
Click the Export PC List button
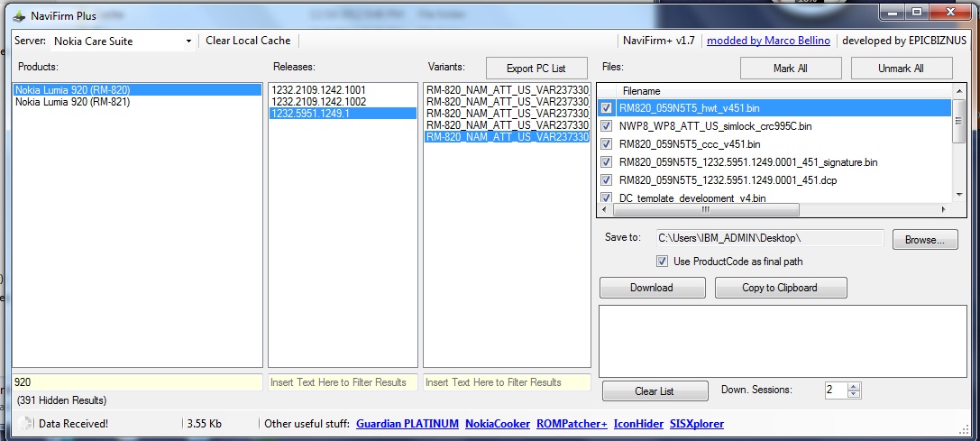[x=536, y=69]
